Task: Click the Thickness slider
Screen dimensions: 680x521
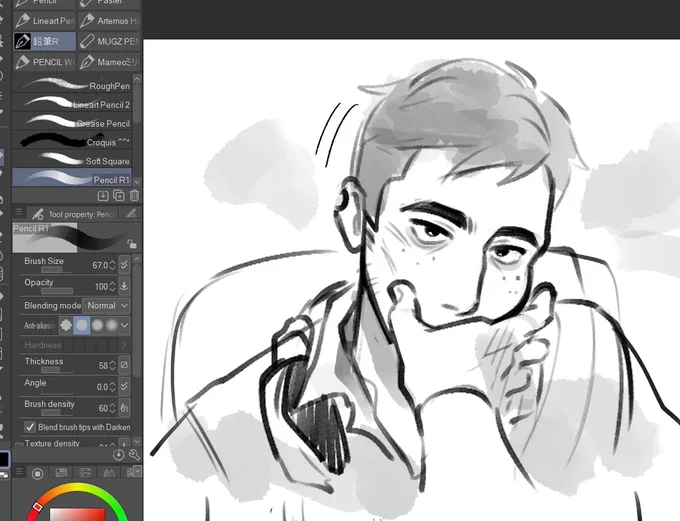Action: (56, 370)
